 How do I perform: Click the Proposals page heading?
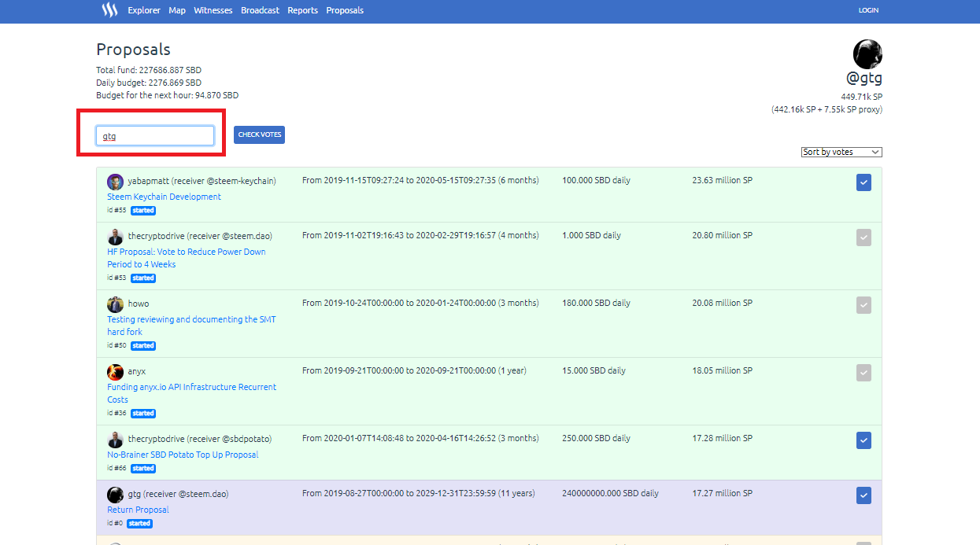(133, 50)
